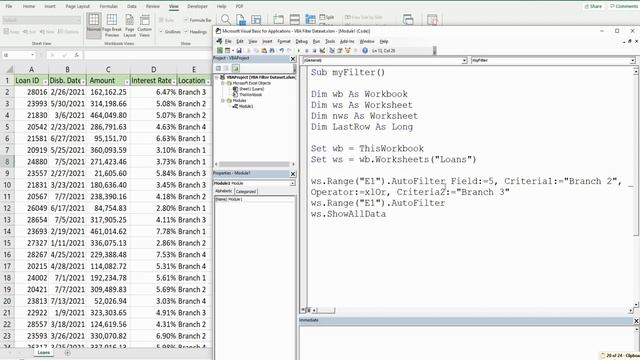Choose Page Layout view in Excel ribbon
640x360 pixels.
tap(129, 25)
